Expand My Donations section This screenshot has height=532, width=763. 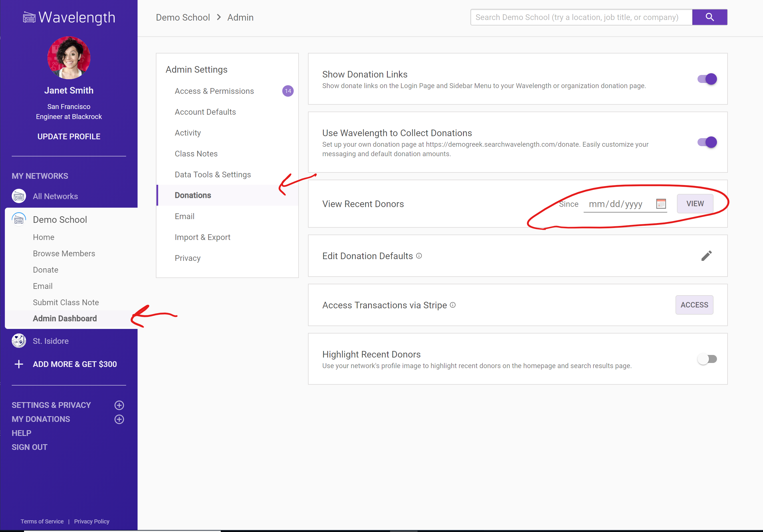119,419
